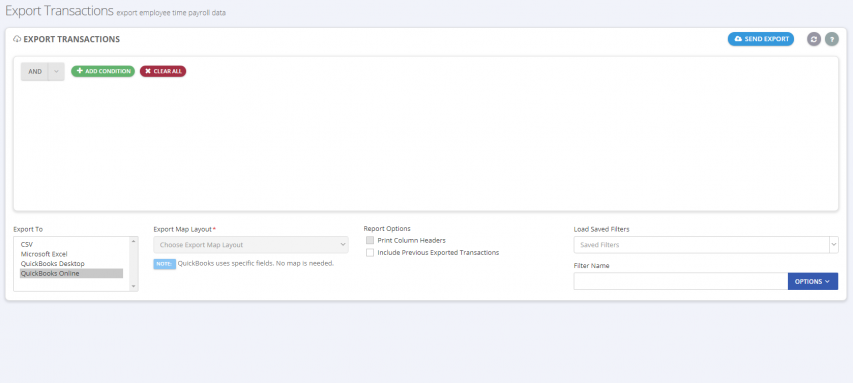Clear all filter conditions
The height and width of the screenshot is (383, 853).
(x=163, y=71)
